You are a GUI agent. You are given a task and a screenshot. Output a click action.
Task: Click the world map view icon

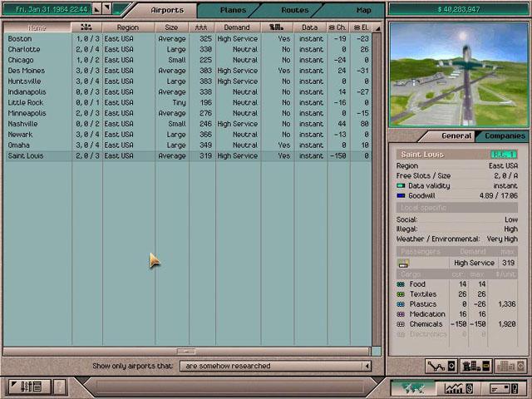pyautogui.click(x=411, y=388)
